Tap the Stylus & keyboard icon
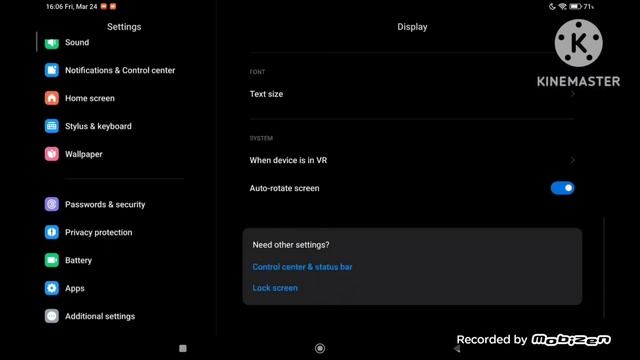The width and height of the screenshot is (640, 360). (x=52, y=126)
